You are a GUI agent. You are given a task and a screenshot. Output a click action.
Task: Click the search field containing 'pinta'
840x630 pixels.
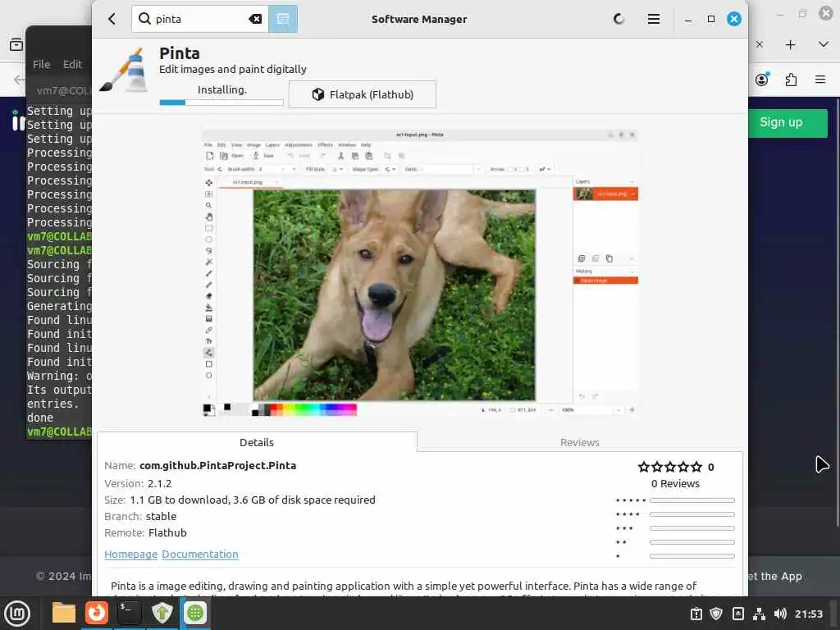point(200,20)
